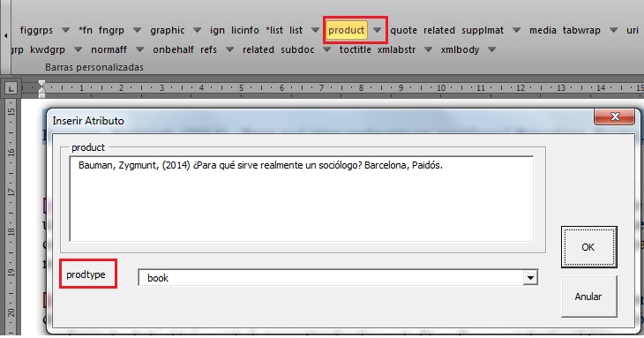Click the small left arrow beside figgrps
Viewport: 644px width, 338px height.
tap(6, 35)
